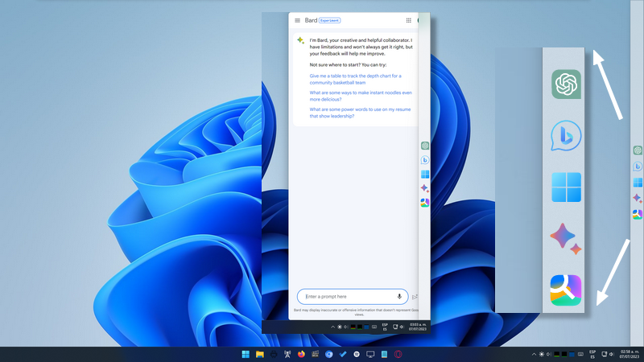Open File Explorer from the taskbar
Image resolution: width=644 pixels, height=362 pixels.
point(259,354)
